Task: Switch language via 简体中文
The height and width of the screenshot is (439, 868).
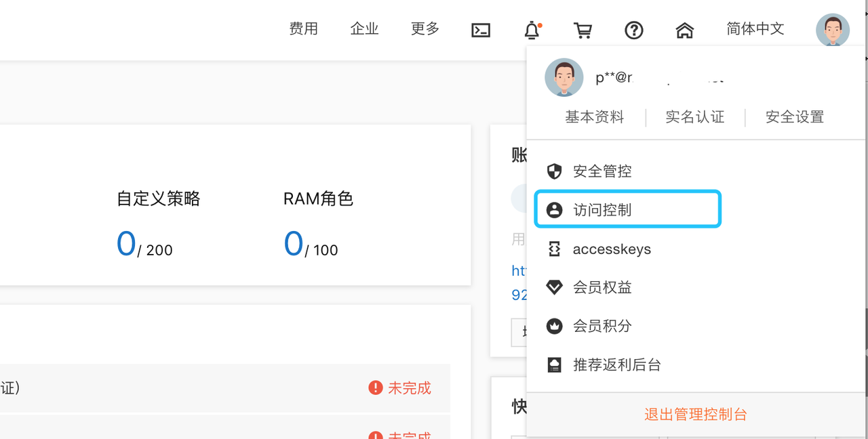Action: (755, 28)
